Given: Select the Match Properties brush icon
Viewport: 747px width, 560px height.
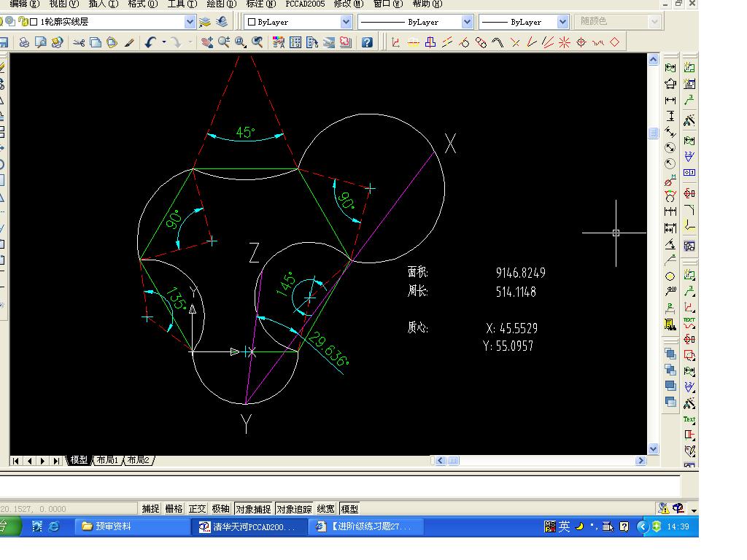Looking at the screenshot, I should click(x=128, y=43).
